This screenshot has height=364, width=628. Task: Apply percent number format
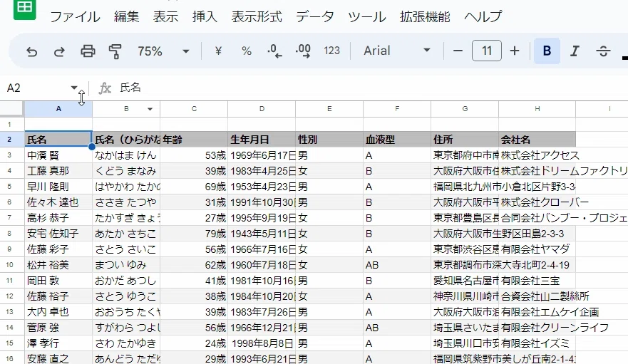(247, 51)
